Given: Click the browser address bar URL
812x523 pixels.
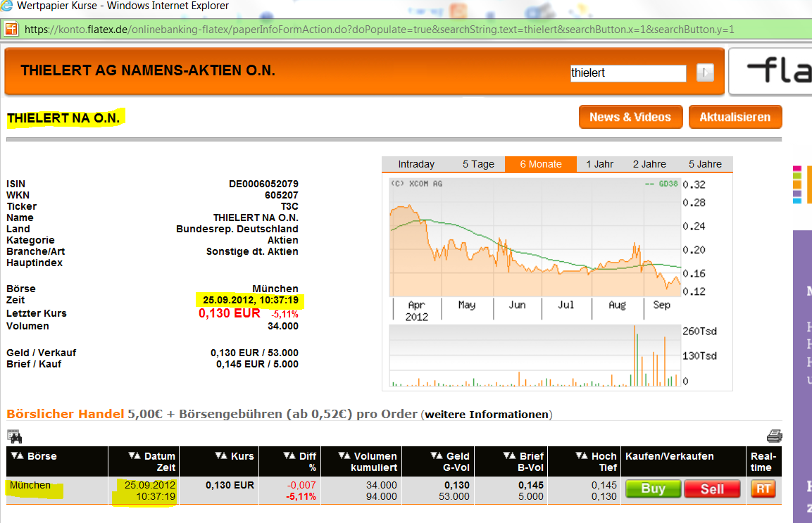Looking at the screenshot, I should [x=380, y=30].
